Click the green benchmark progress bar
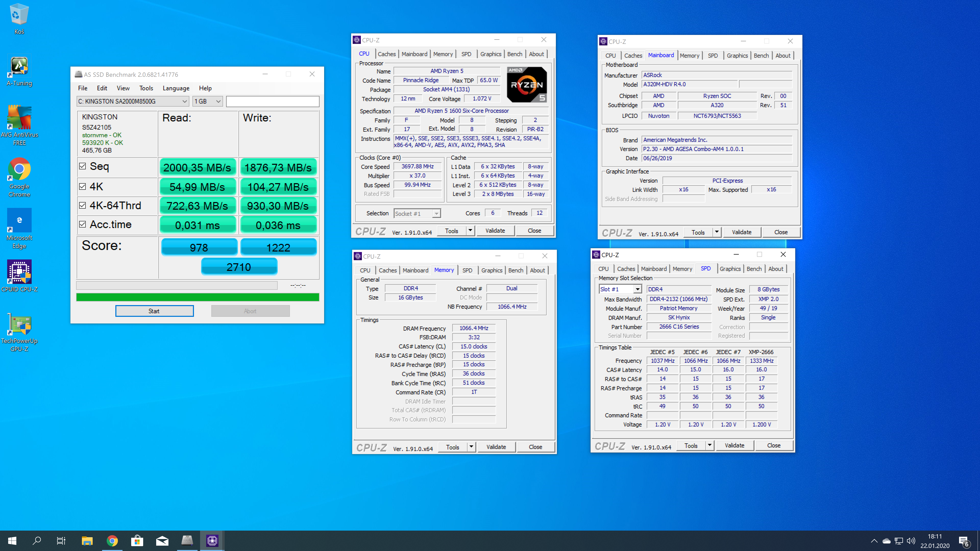Screen dimensions: 980x551 coord(198,297)
